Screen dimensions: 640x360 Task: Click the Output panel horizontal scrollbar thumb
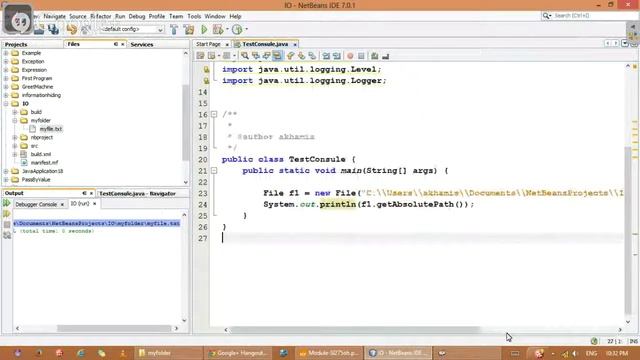[114, 328]
